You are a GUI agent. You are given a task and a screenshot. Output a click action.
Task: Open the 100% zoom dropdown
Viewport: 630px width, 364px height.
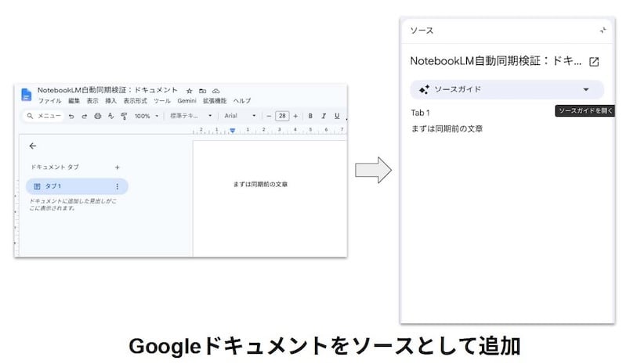(147, 116)
